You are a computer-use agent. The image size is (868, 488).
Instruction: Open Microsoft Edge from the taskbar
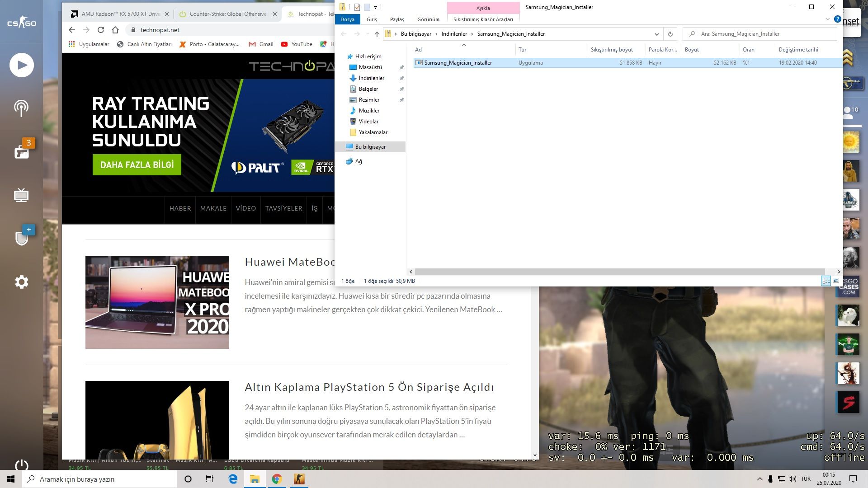(x=233, y=479)
